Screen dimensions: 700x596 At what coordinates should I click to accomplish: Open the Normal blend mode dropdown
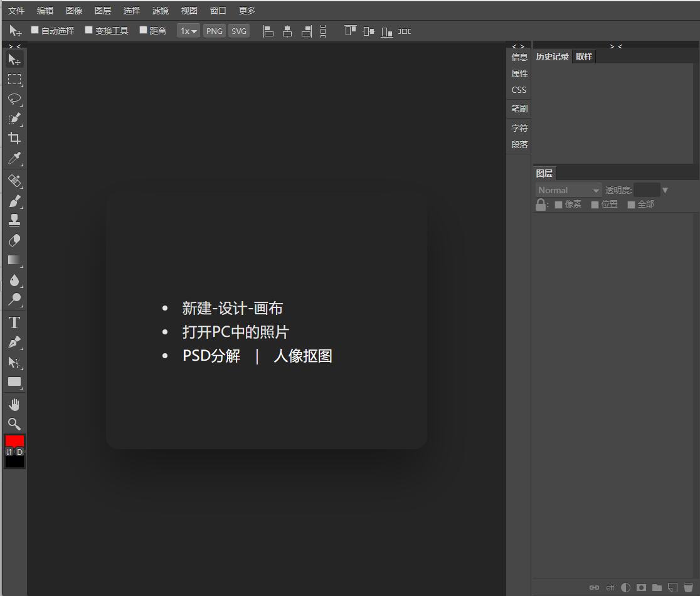(x=568, y=189)
